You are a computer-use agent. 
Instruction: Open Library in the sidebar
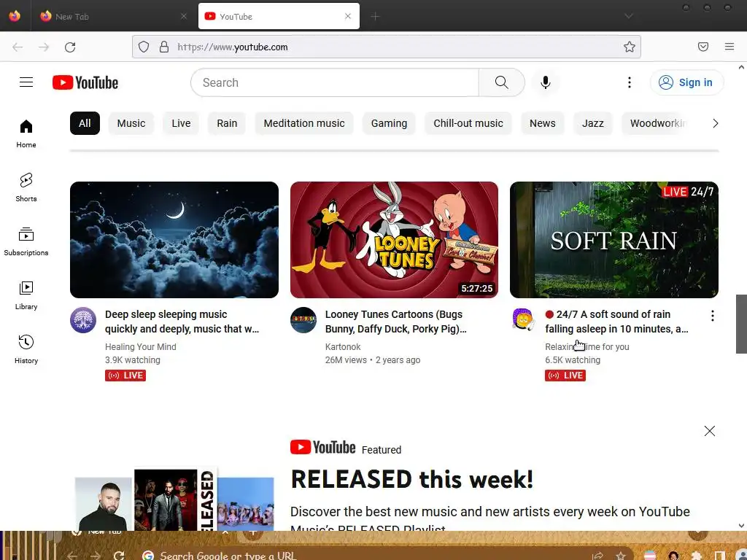(x=26, y=296)
